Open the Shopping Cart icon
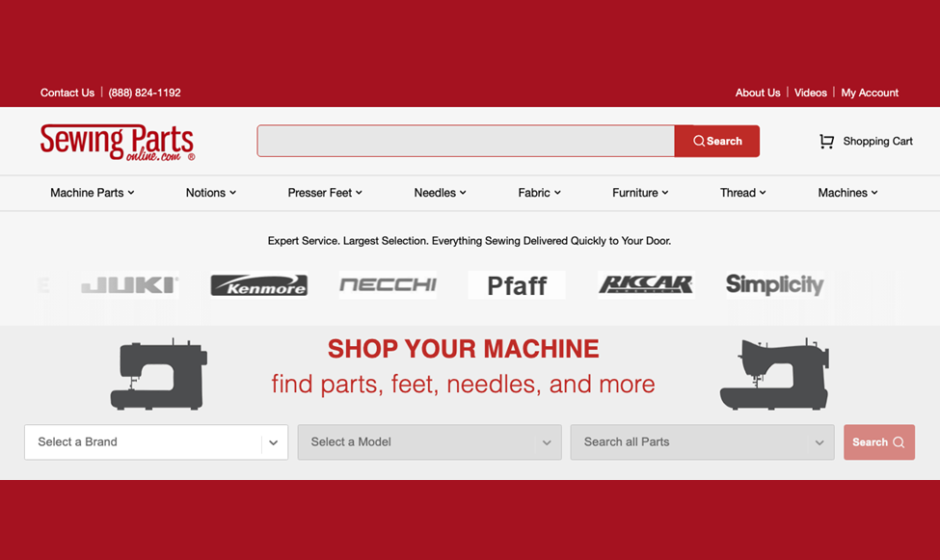940x560 pixels. pyautogui.click(x=826, y=142)
